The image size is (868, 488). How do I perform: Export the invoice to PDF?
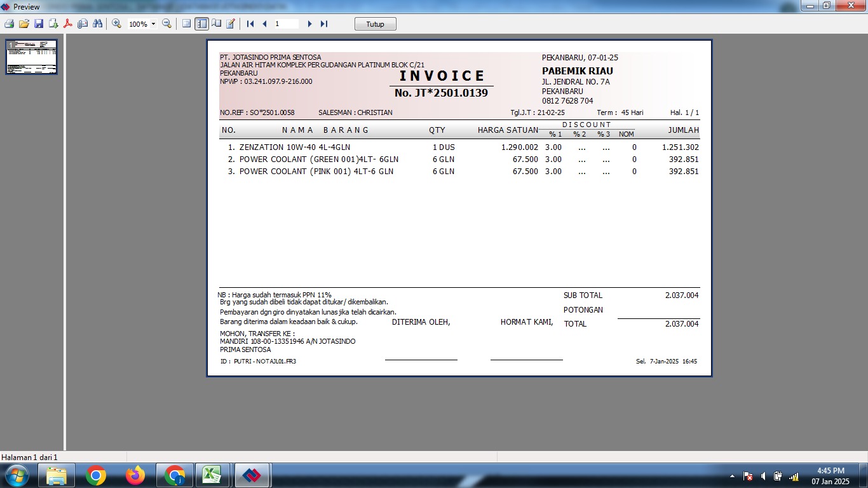coord(67,24)
